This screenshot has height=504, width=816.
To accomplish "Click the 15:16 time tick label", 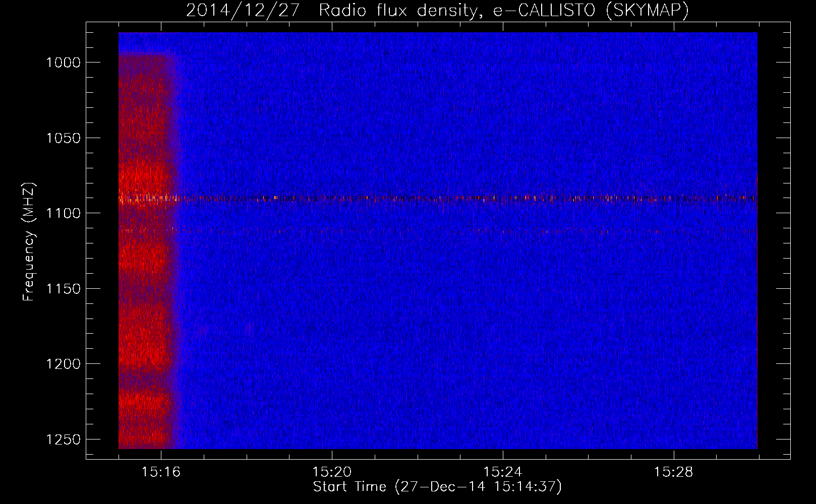I will 161,472.
